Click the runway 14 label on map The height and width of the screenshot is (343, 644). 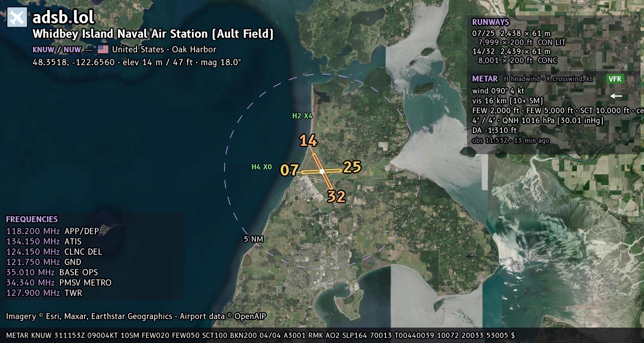[x=308, y=140]
